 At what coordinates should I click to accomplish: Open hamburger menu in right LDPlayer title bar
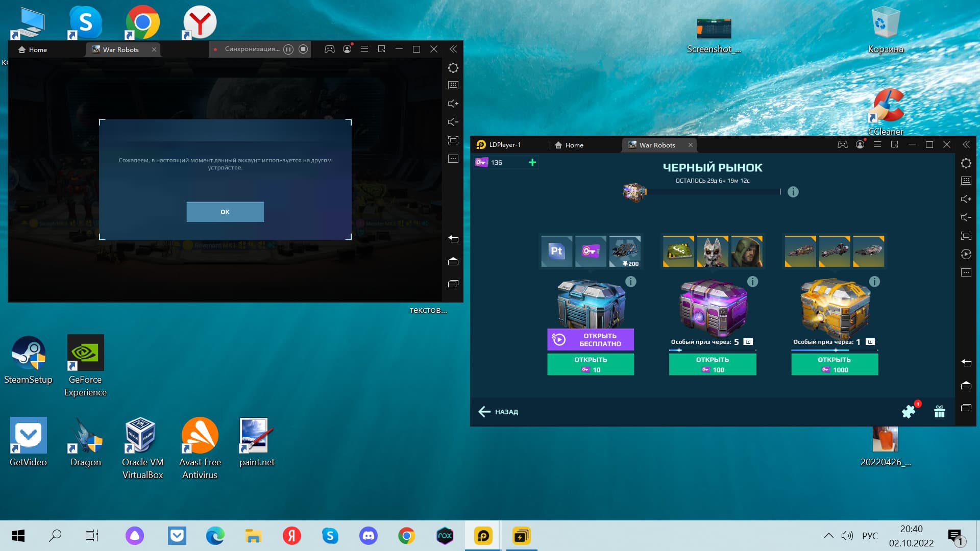click(877, 144)
